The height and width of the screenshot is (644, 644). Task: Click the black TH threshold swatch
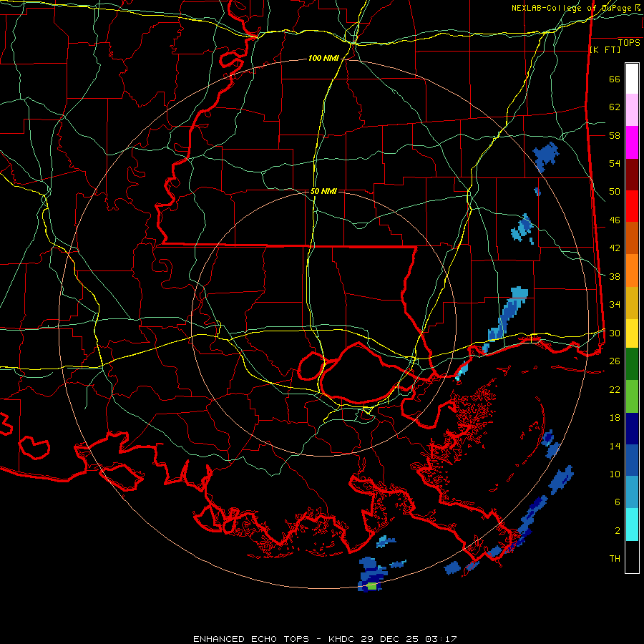pyautogui.click(x=632, y=557)
